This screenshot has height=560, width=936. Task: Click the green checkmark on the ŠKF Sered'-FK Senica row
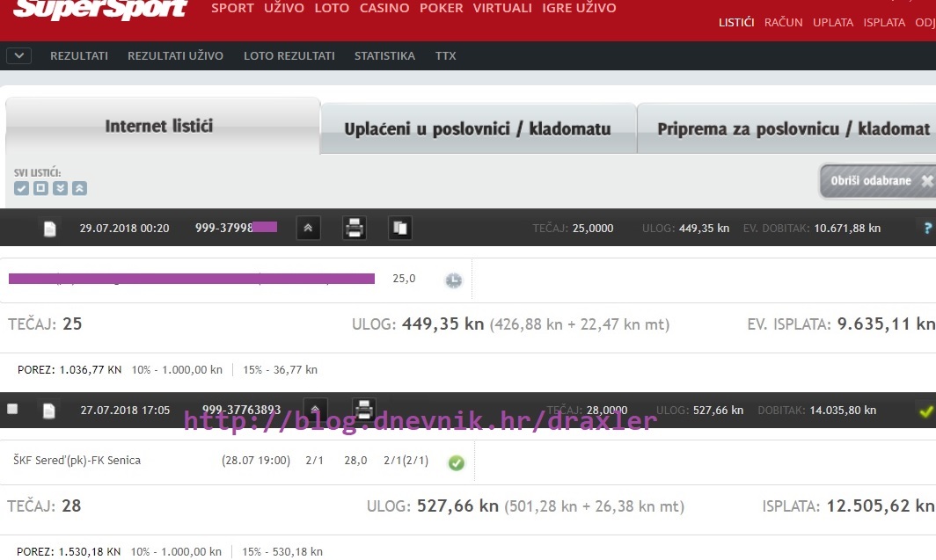tap(456, 462)
